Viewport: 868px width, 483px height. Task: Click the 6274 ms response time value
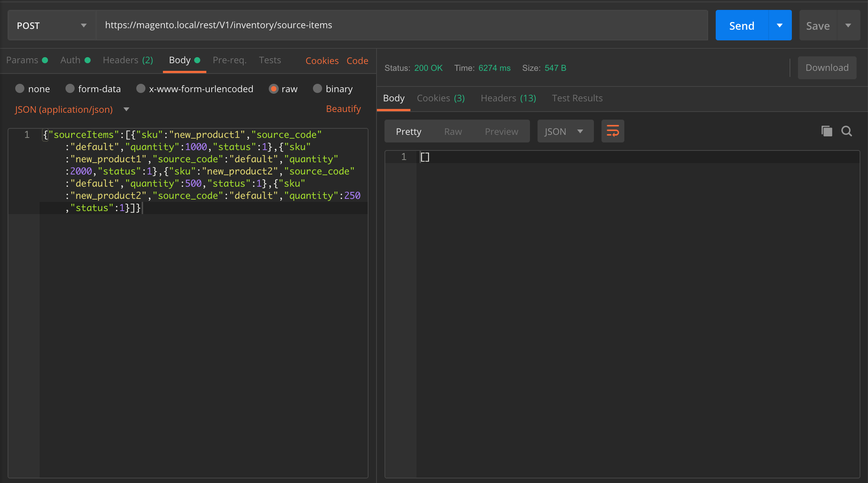point(494,68)
